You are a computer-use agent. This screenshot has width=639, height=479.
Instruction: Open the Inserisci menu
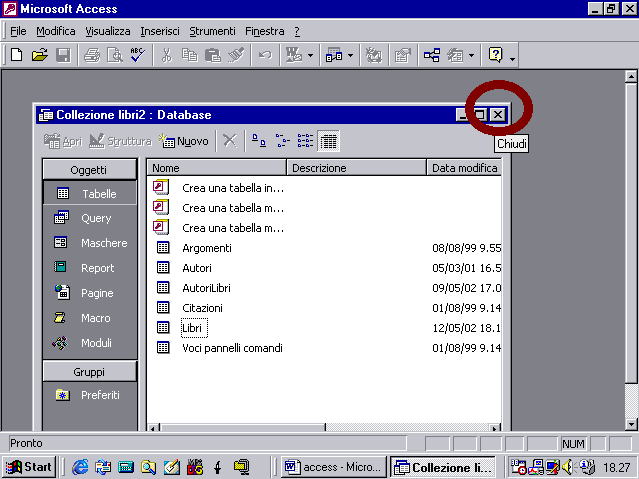coord(160,31)
